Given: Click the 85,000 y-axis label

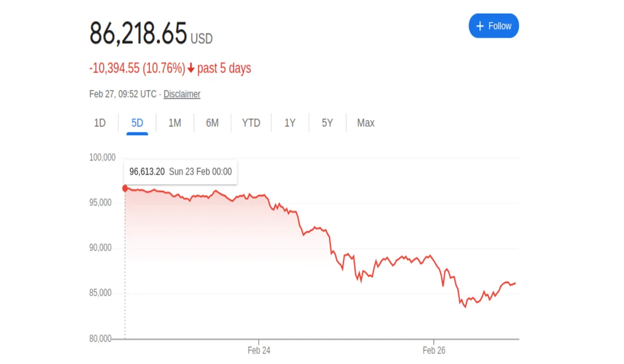Looking at the screenshot, I should point(101,293).
